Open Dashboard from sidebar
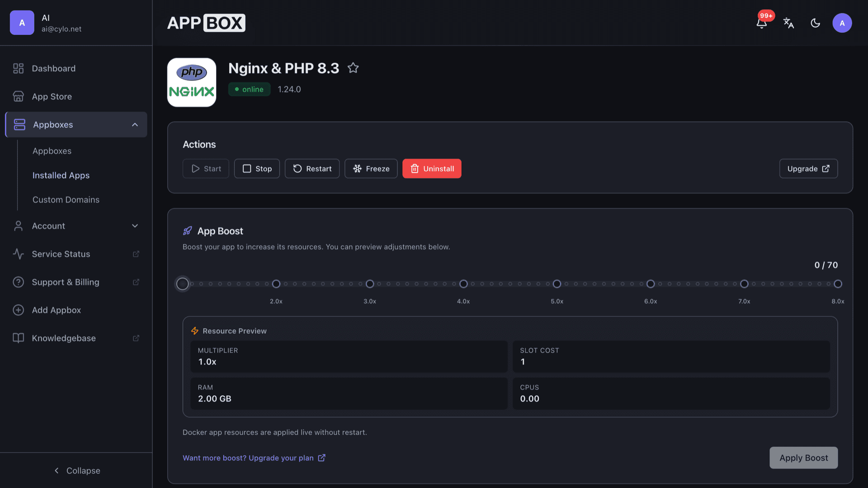 (x=76, y=68)
